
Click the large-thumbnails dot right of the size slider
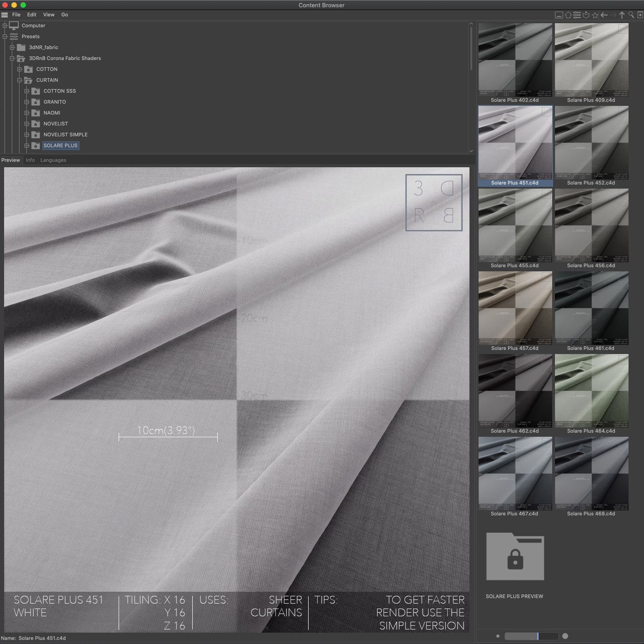[x=565, y=636]
